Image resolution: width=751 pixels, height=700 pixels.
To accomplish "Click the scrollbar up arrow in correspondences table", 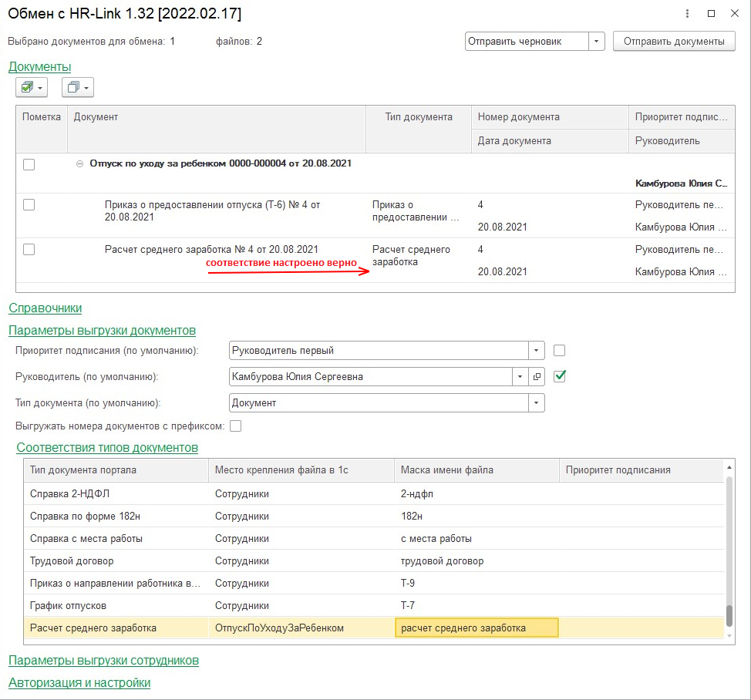I will (x=729, y=467).
